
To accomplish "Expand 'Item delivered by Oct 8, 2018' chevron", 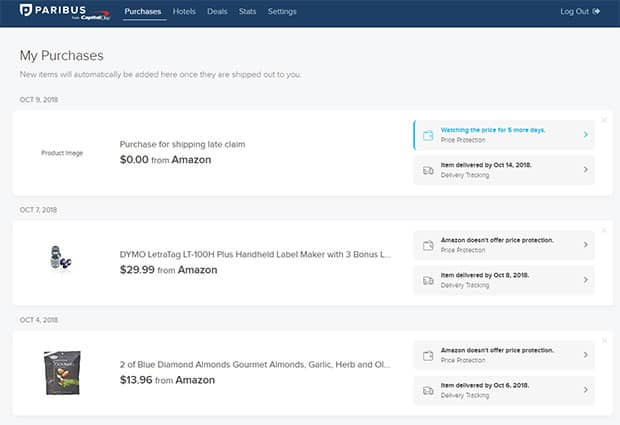I will [x=586, y=280].
